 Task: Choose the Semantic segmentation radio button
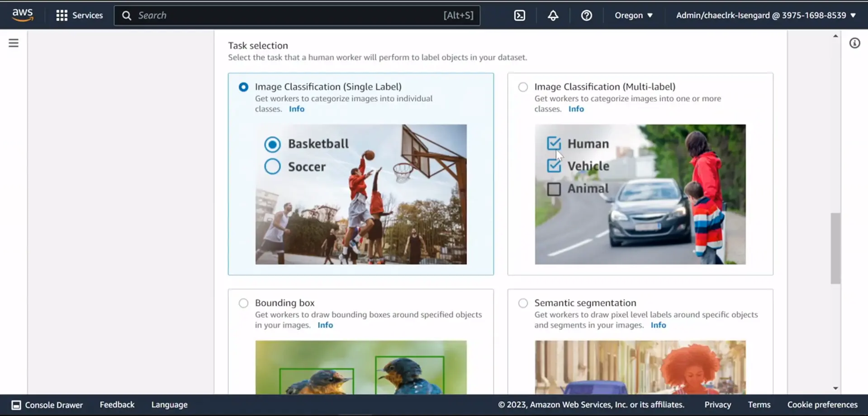[523, 303]
